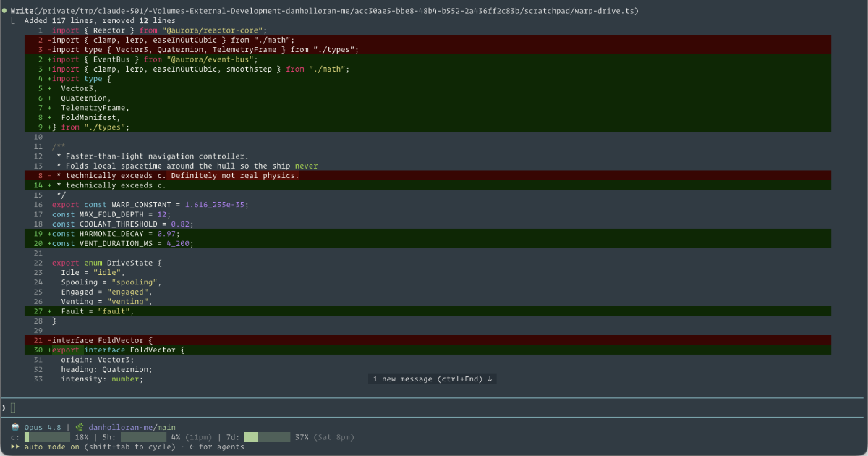This screenshot has width=868, height=456.
Task: Click the 'for agents' hint text
Action: (221, 447)
